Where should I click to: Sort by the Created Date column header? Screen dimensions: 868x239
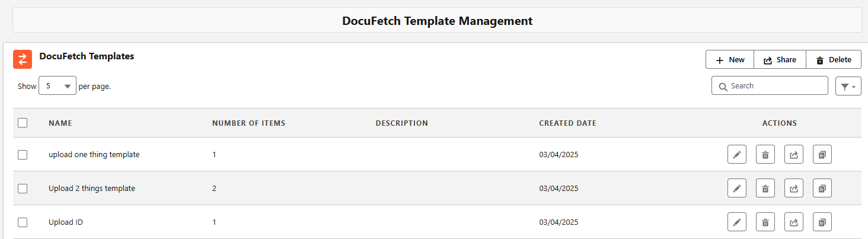(x=567, y=123)
